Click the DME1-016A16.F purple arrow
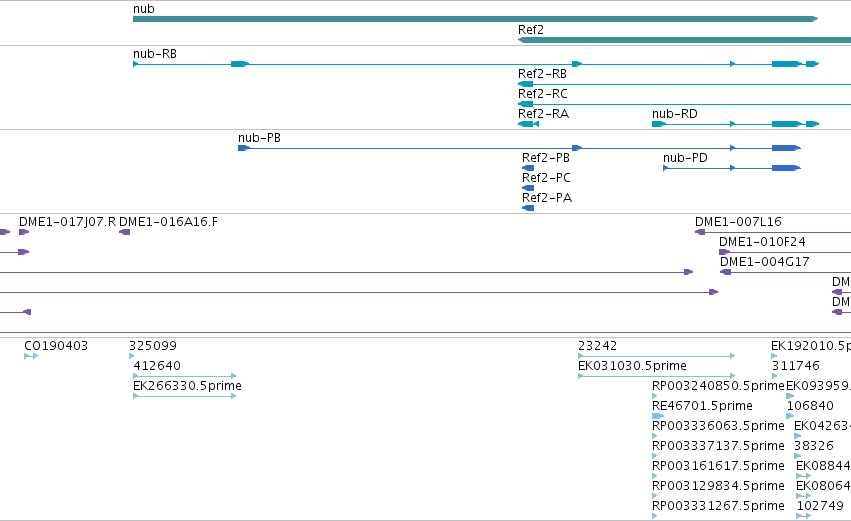851x521 pixels. (x=124, y=232)
